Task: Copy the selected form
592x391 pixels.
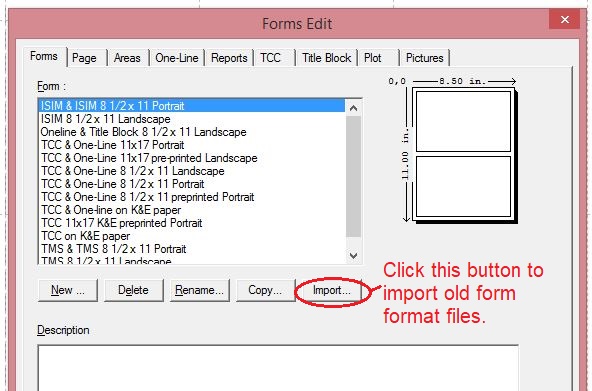Action: click(265, 290)
